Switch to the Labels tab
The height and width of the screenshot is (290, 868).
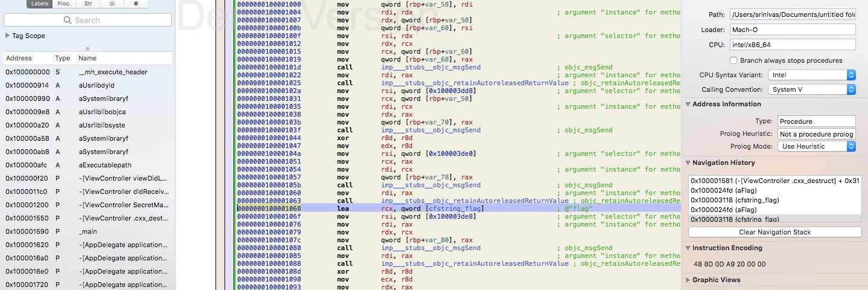(x=39, y=4)
